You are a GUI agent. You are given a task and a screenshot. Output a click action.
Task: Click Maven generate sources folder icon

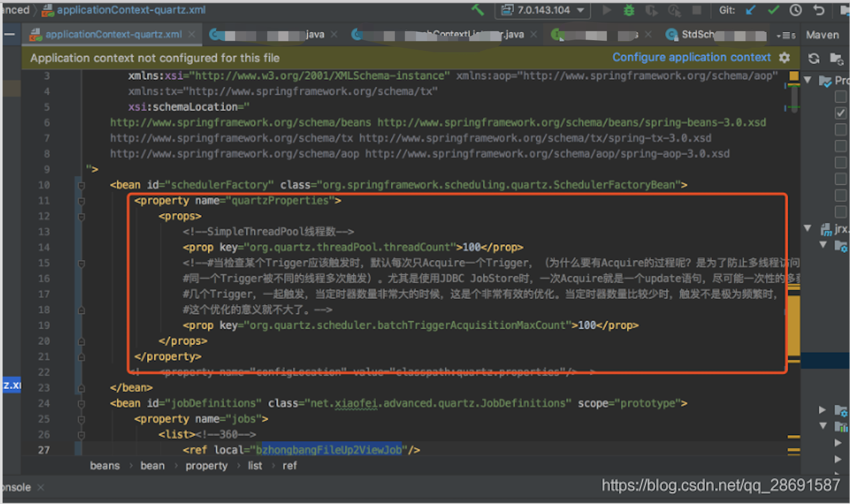click(x=836, y=59)
